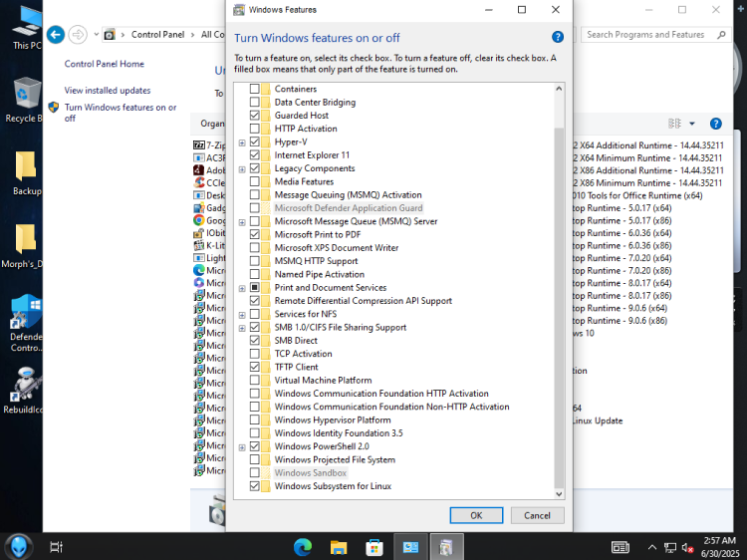This screenshot has width=747, height=560.
Task: Open help in Windows Features dialog
Action: point(558,37)
